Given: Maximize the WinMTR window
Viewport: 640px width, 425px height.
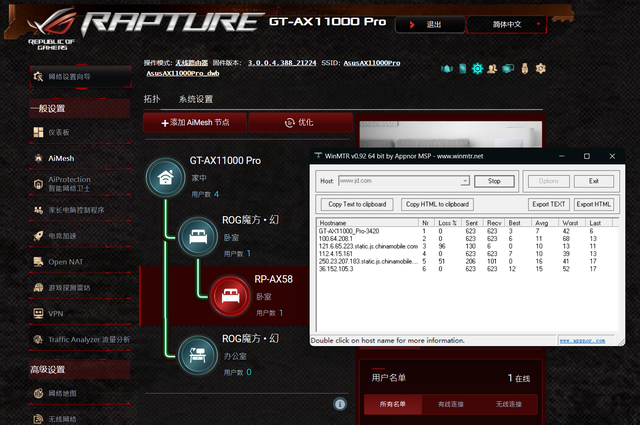Looking at the screenshot, I should pyautogui.click(x=587, y=156).
